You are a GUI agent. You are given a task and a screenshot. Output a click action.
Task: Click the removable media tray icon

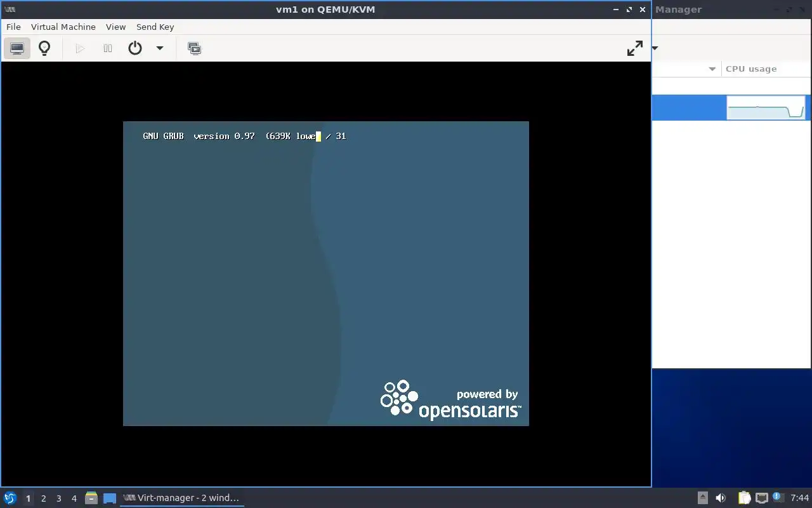(x=703, y=498)
